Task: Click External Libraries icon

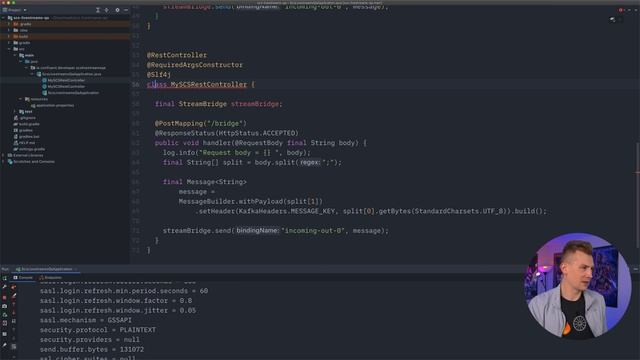Action: [10, 156]
